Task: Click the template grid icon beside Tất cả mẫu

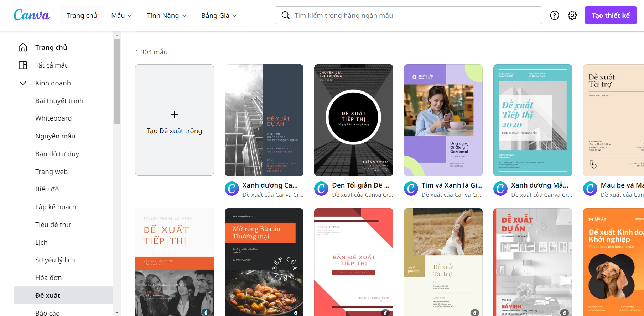Action: pyautogui.click(x=23, y=65)
